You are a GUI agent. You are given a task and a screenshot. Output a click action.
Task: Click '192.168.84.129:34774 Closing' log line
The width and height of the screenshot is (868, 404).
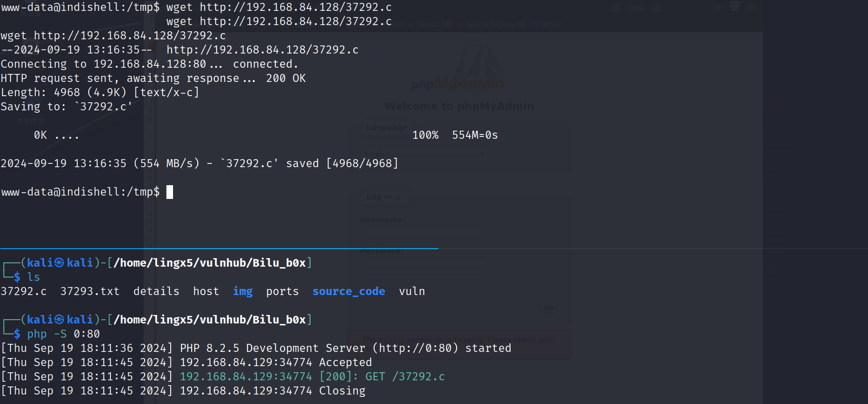point(273,391)
